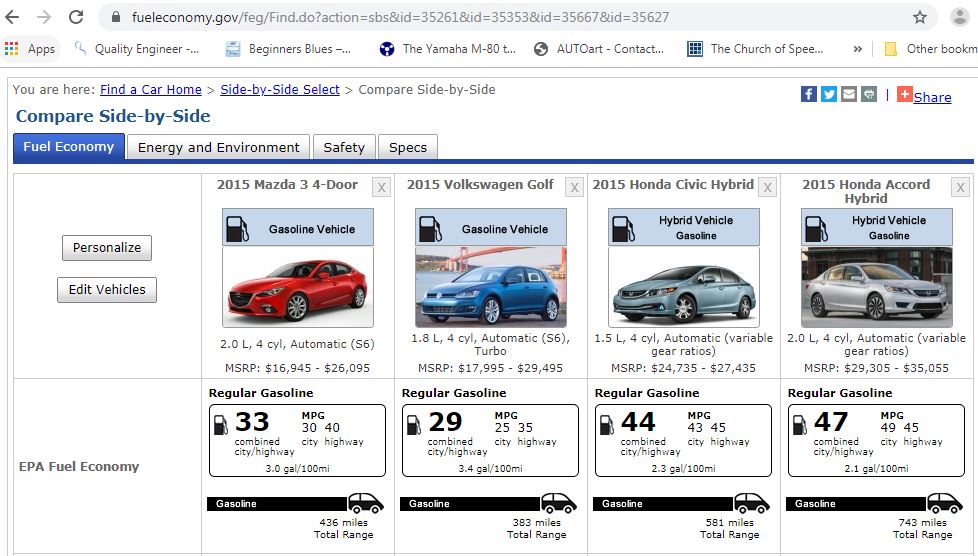Viewport: 978px width, 556px height.
Task: Reload the page with refresh icon
Action: (x=76, y=17)
